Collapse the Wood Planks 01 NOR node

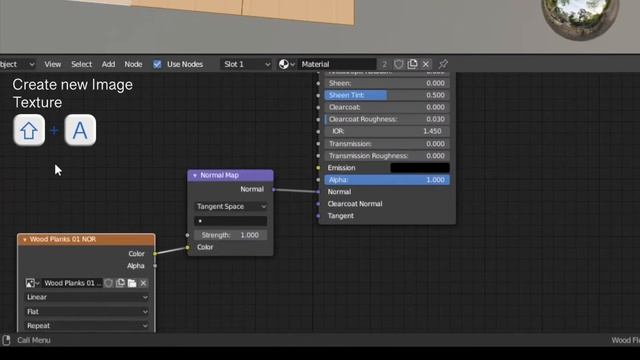[24, 240]
